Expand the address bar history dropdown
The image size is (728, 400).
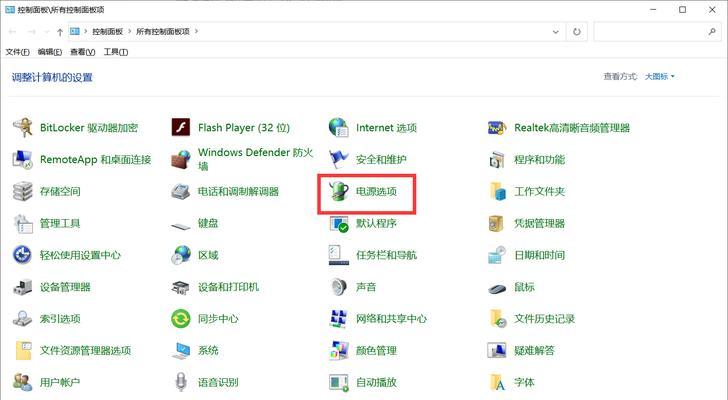pos(555,32)
